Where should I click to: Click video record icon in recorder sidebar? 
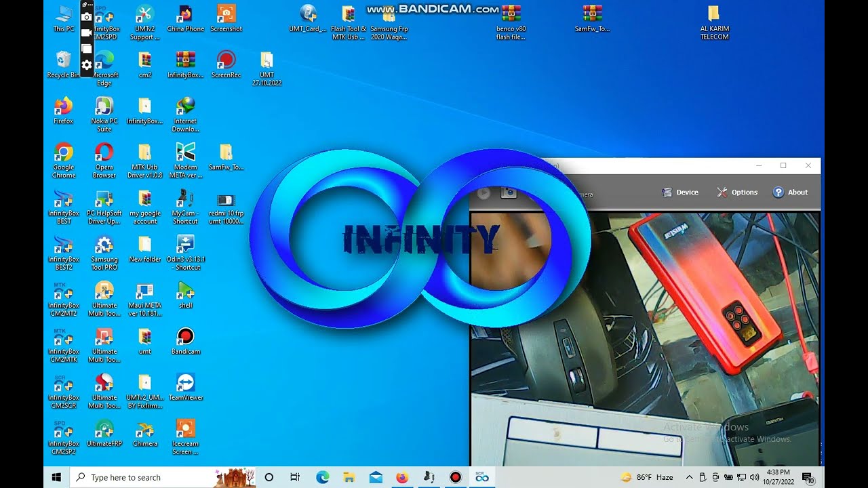tap(86, 33)
